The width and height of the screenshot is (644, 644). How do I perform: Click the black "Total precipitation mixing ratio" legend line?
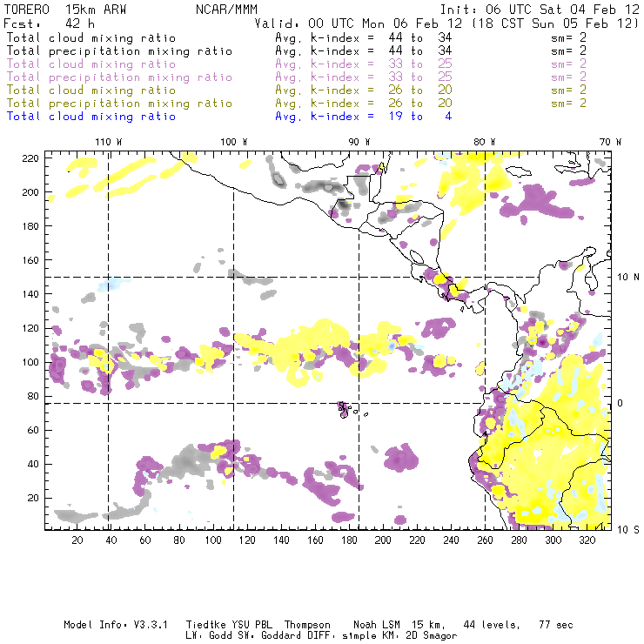[119, 51]
